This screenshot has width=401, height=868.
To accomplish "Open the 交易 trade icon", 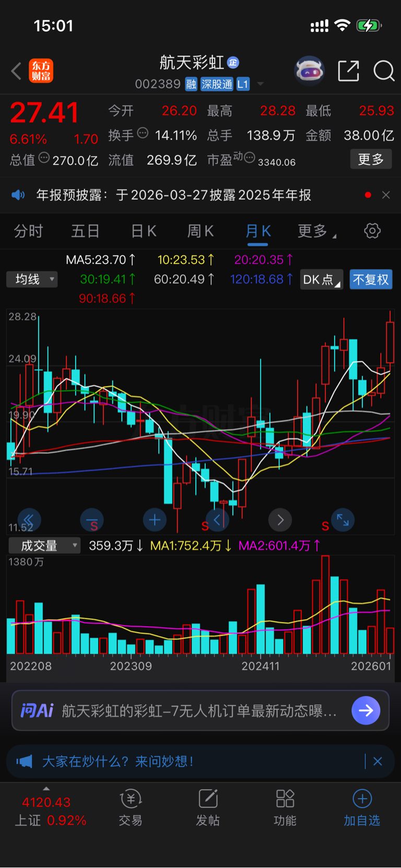I will [131, 808].
